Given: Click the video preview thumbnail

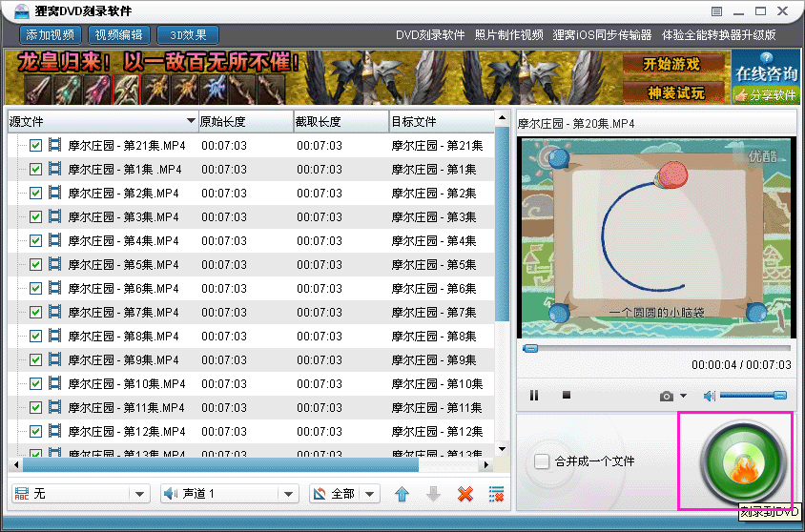Looking at the screenshot, I should click(656, 237).
